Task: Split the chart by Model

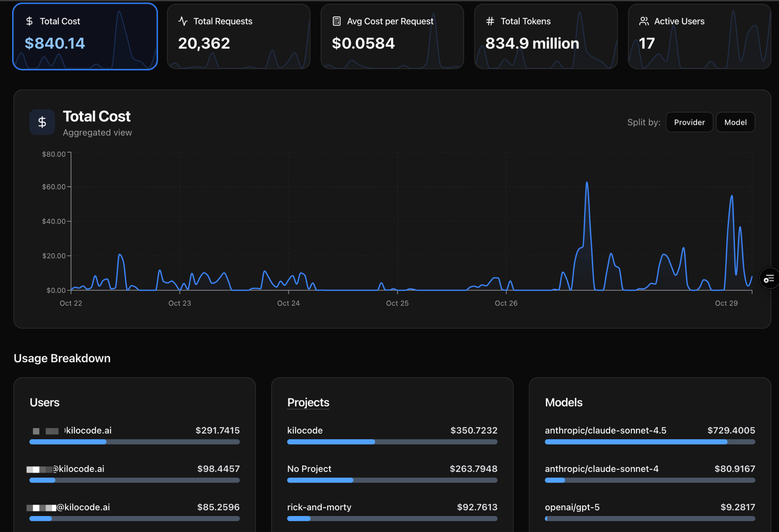Action: point(735,122)
